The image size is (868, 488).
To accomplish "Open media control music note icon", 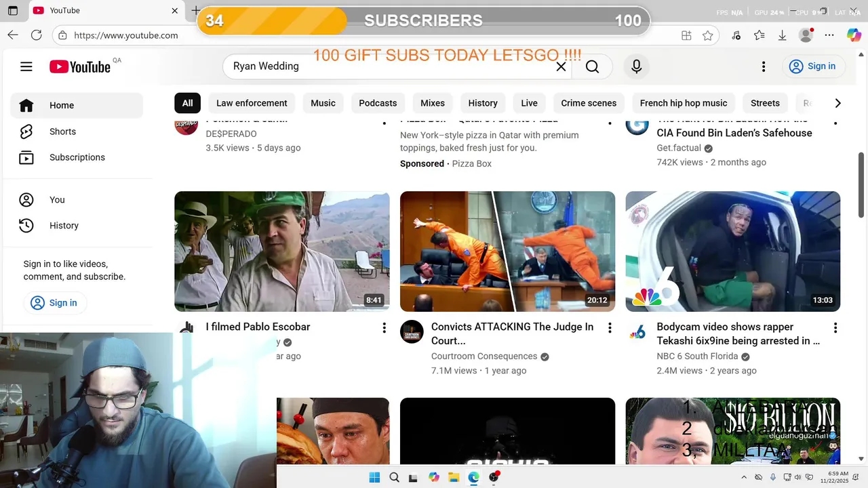I will (x=736, y=36).
